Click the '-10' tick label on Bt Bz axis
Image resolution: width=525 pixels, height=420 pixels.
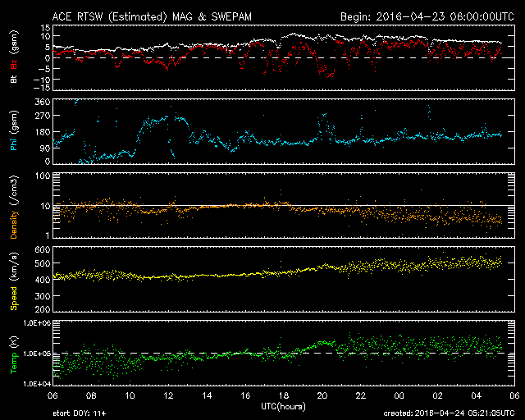click(42, 80)
